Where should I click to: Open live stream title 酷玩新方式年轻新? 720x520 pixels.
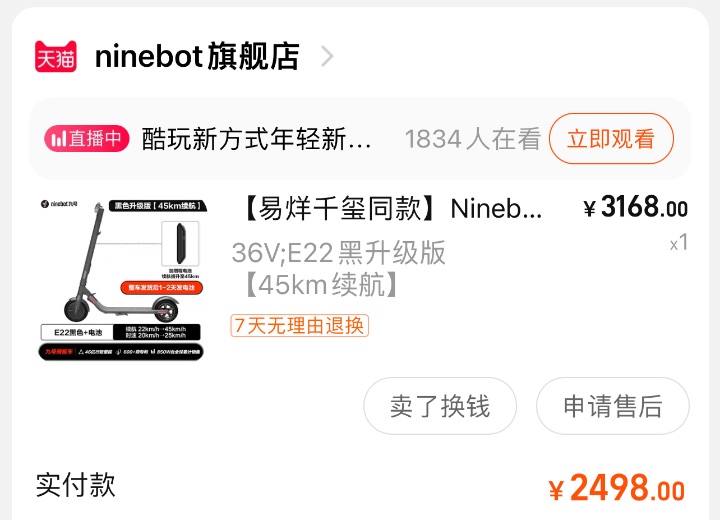(256, 139)
